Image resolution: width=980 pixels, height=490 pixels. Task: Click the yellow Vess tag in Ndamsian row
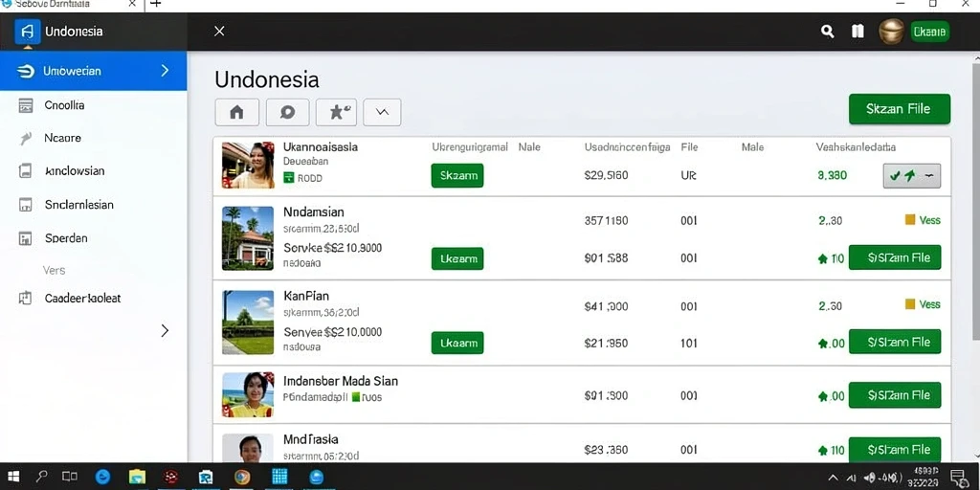pyautogui.click(x=923, y=220)
